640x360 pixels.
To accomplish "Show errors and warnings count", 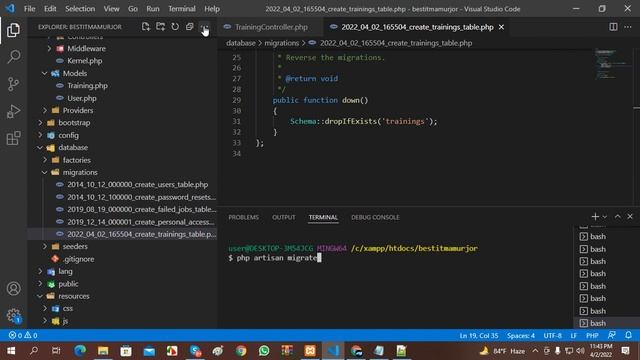I will (23, 335).
